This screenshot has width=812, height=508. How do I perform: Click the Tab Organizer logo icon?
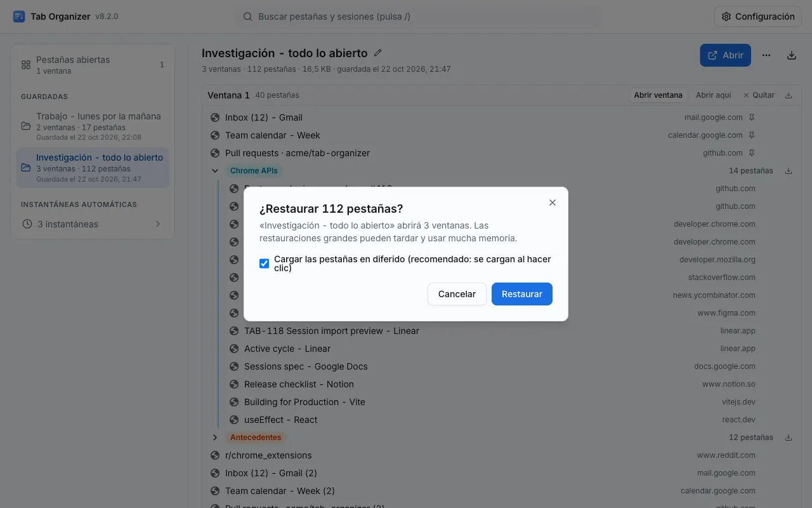pos(19,17)
